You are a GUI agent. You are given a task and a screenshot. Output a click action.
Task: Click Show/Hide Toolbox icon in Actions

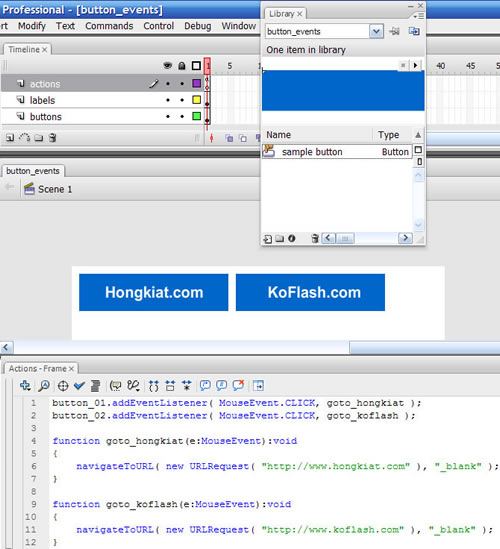pos(258,386)
